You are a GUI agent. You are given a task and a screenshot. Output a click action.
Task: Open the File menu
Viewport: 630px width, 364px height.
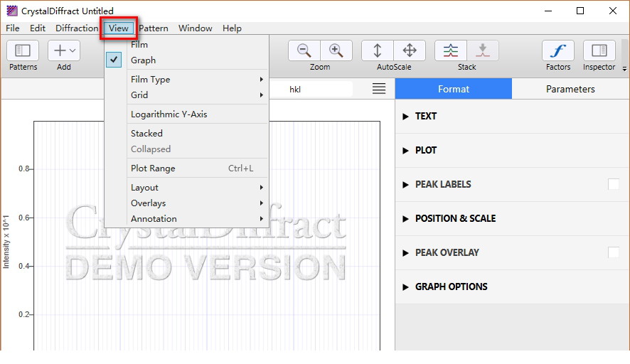point(13,28)
